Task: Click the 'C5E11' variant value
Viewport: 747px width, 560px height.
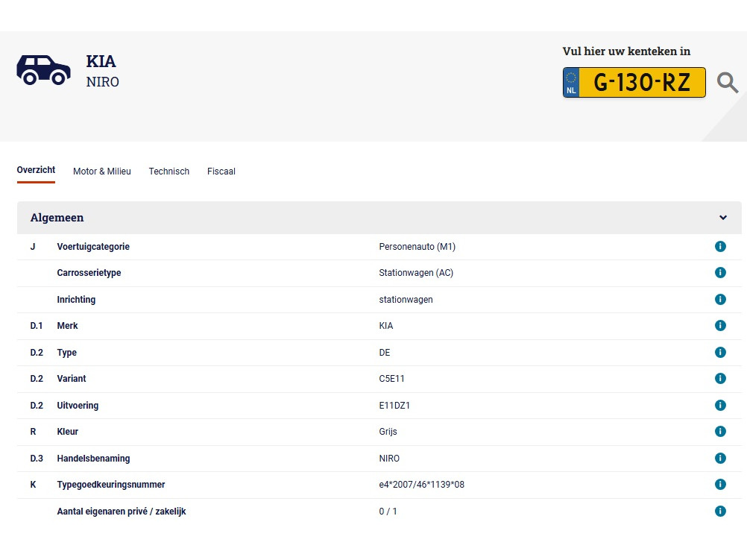Action: [x=391, y=378]
